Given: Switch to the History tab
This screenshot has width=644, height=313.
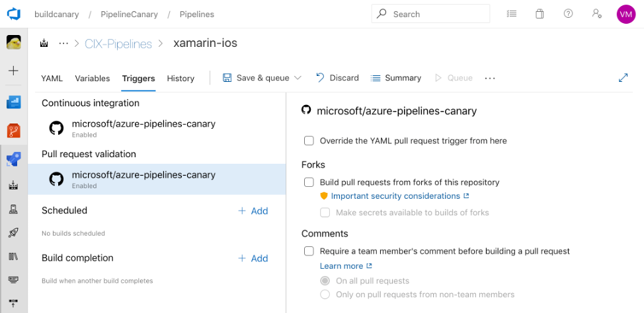Looking at the screenshot, I should tap(181, 78).
